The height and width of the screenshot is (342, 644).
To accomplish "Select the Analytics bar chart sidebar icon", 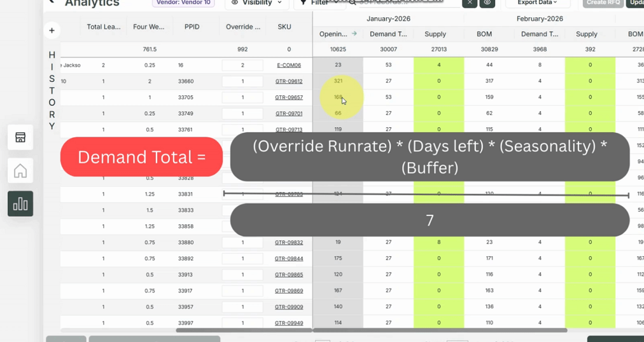I will (20, 203).
